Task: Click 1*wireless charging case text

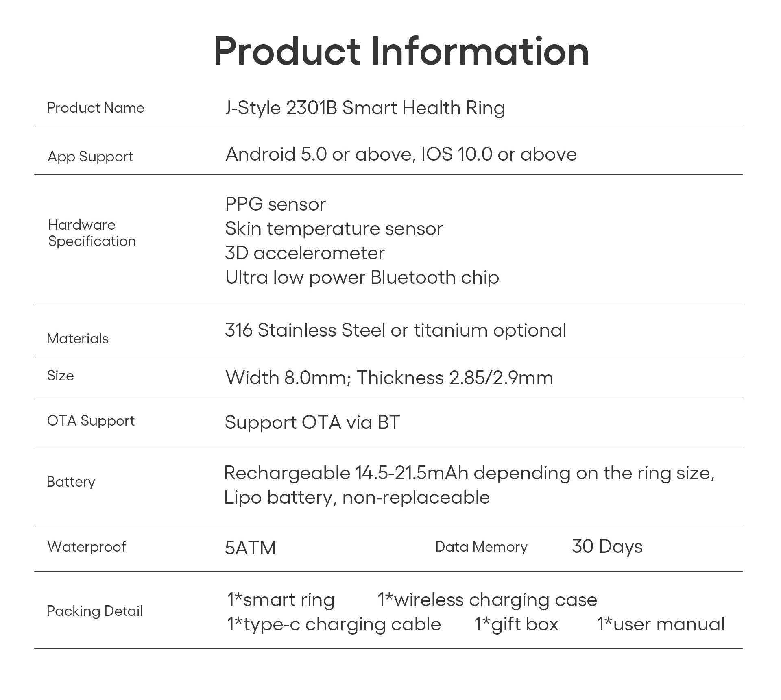Action: 487,600
